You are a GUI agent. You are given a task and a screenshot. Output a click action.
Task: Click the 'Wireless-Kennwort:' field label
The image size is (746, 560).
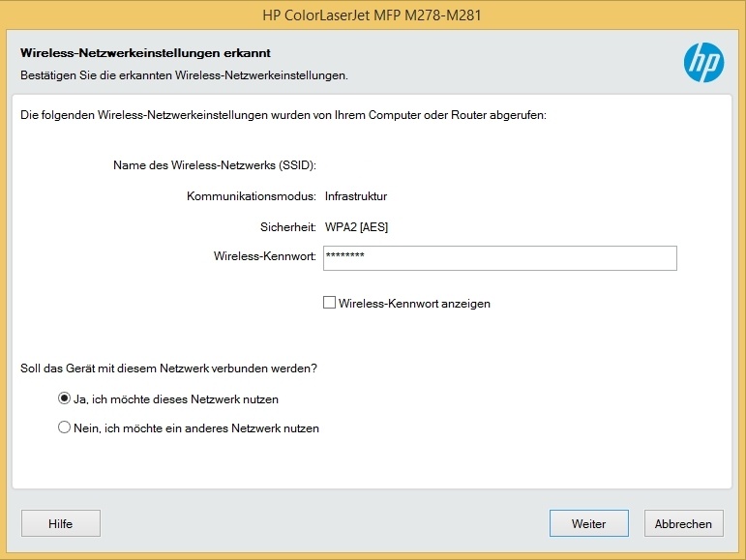point(264,256)
